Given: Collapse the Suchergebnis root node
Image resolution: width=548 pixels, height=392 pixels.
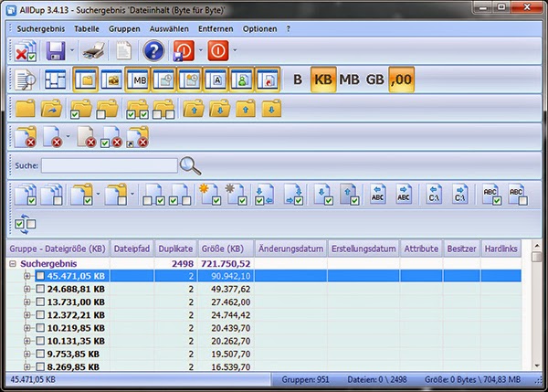Looking at the screenshot, I should coord(13,264).
